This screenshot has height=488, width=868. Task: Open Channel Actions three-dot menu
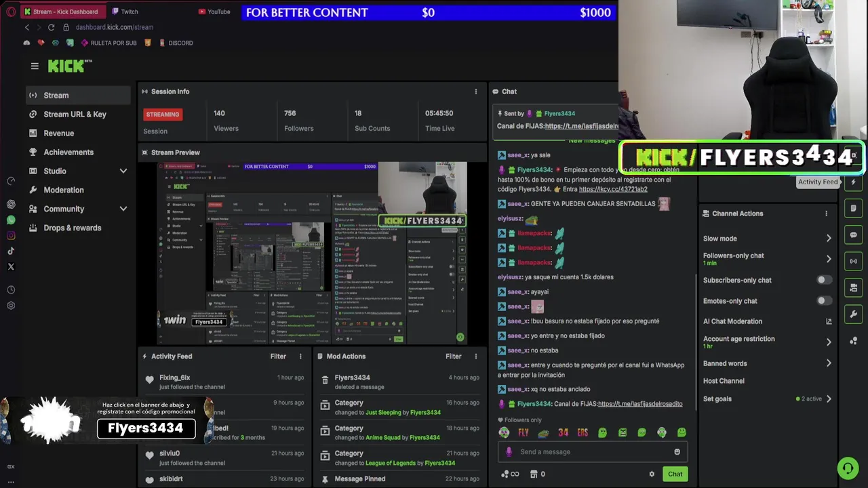click(x=826, y=213)
